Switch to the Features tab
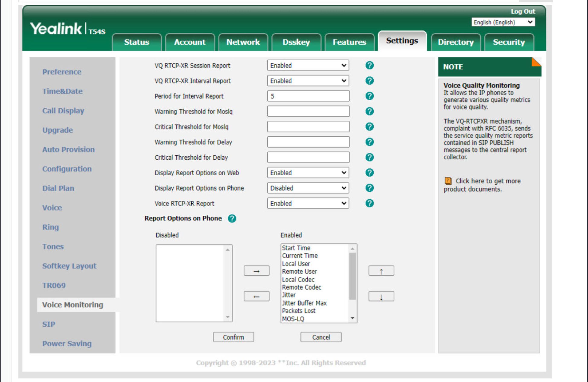Image resolution: width=588 pixels, height=382 pixels. [349, 42]
